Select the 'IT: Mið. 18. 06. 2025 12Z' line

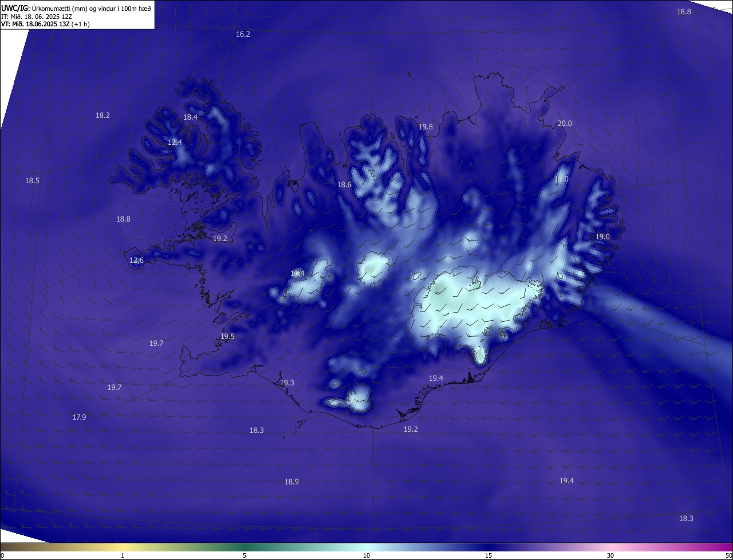(36, 17)
